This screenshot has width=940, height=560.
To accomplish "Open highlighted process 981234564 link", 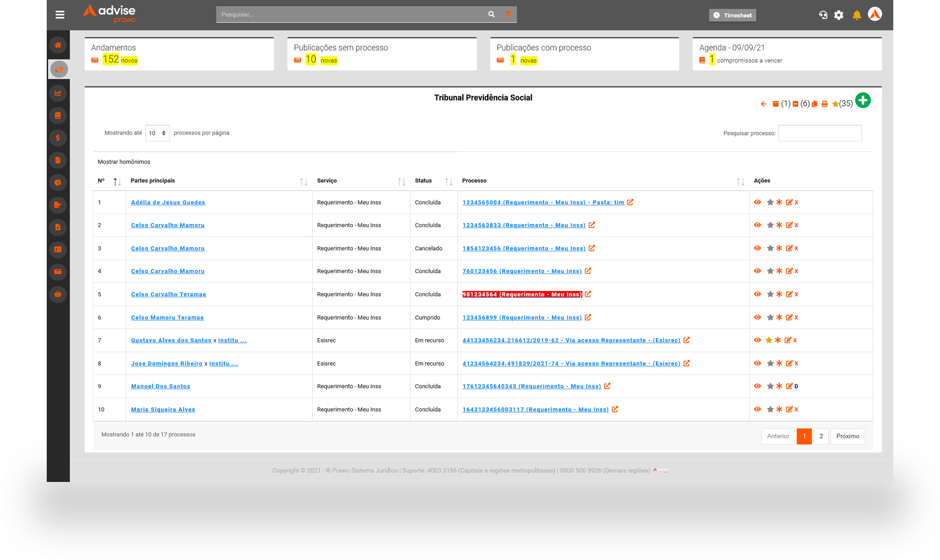I will (522, 294).
